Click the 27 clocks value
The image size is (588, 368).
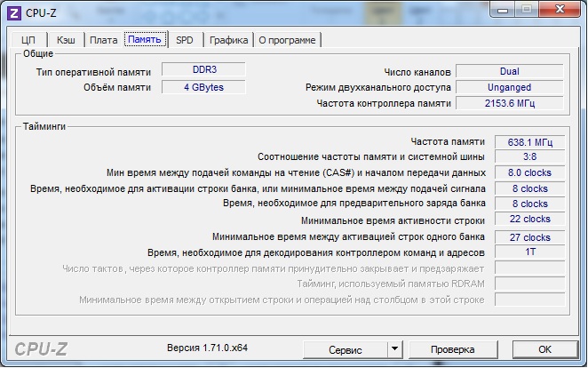[530, 237]
